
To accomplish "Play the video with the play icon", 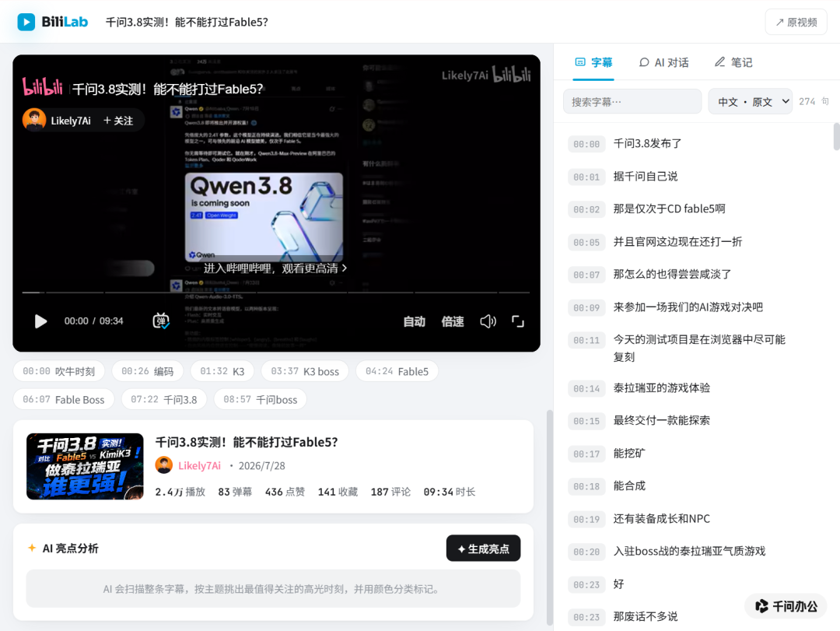I will [40, 321].
